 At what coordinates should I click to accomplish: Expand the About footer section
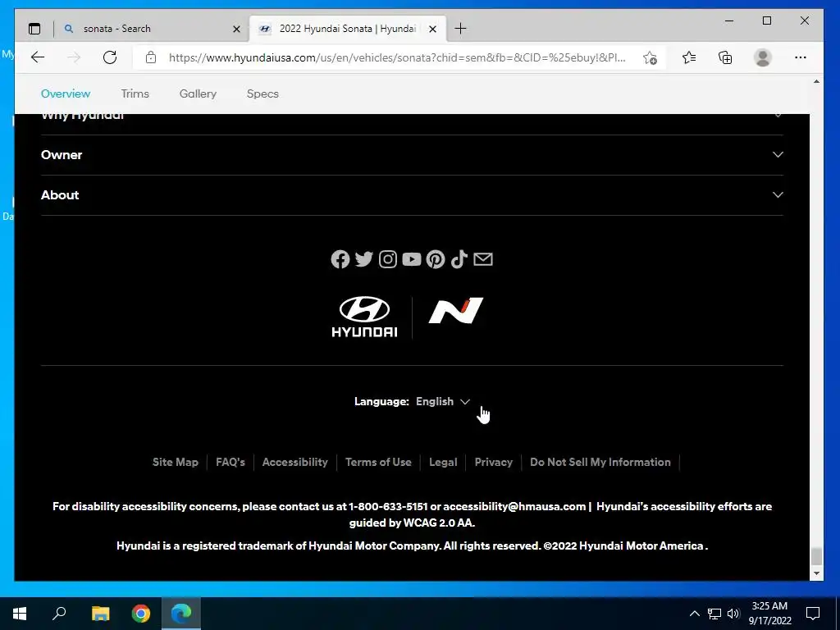pyautogui.click(x=412, y=195)
